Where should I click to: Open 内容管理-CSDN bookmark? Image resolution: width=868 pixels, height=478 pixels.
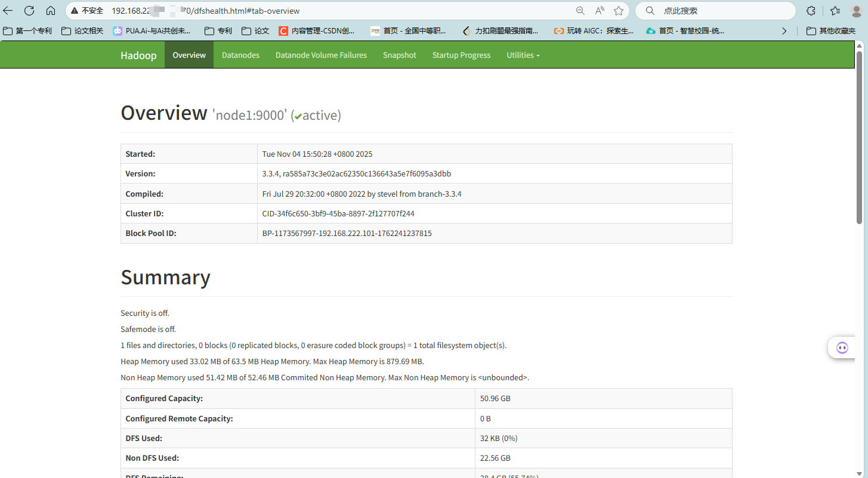[317, 31]
